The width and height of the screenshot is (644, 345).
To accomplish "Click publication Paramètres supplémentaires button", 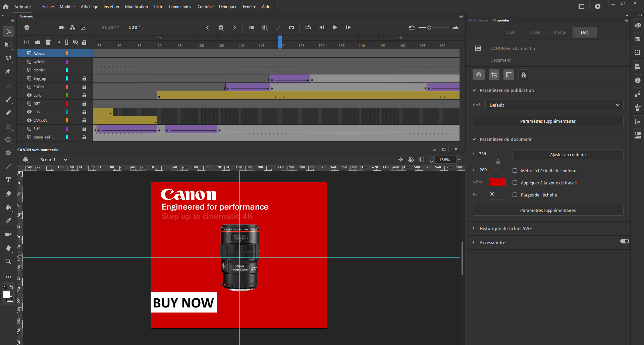I will (548, 121).
